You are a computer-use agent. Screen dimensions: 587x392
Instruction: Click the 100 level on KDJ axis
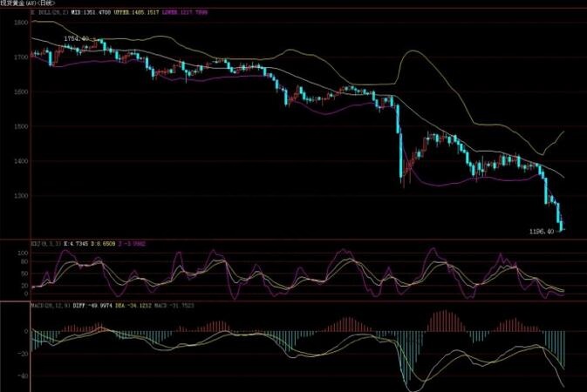[x=23, y=252]
